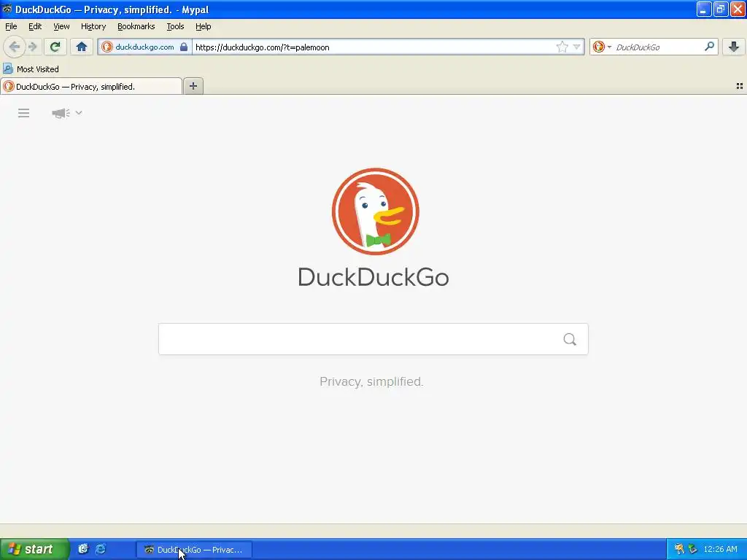This screenshot has height=560, width=747.
Task: Click the Most Visited bookmarks icon
Action: click(7, 69)
